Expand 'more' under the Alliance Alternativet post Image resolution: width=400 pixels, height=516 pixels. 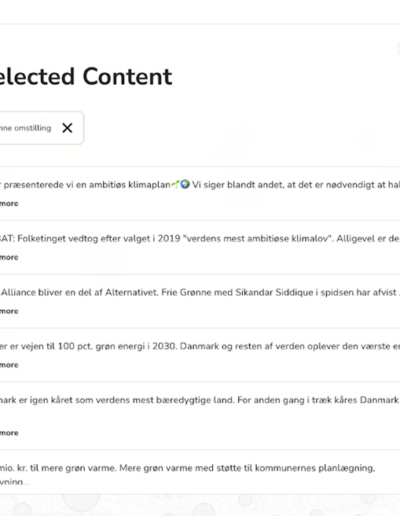tap(9, 311)
